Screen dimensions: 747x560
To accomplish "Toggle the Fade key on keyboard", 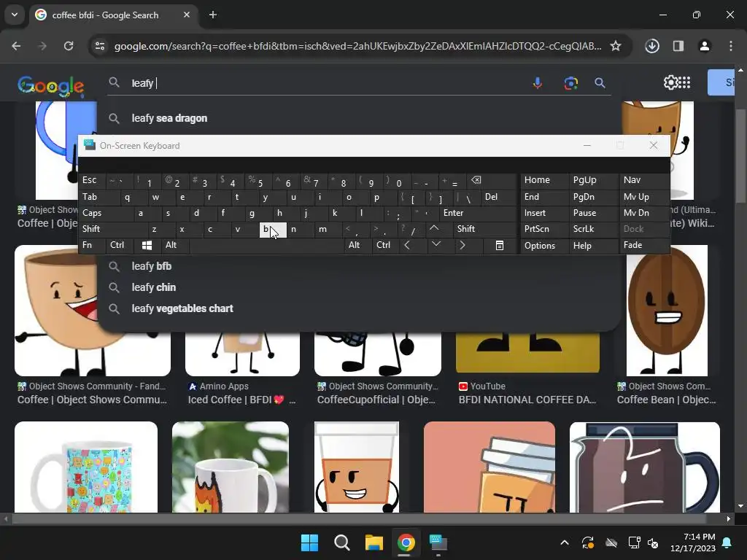I will click(644, 245).
